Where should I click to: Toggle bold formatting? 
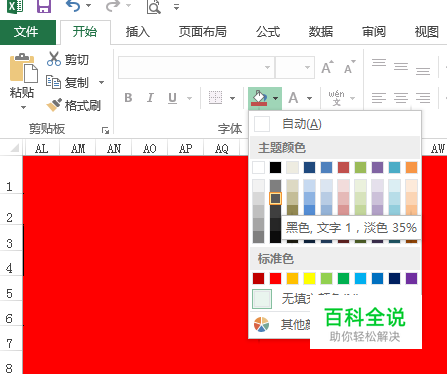click(128, 98)
